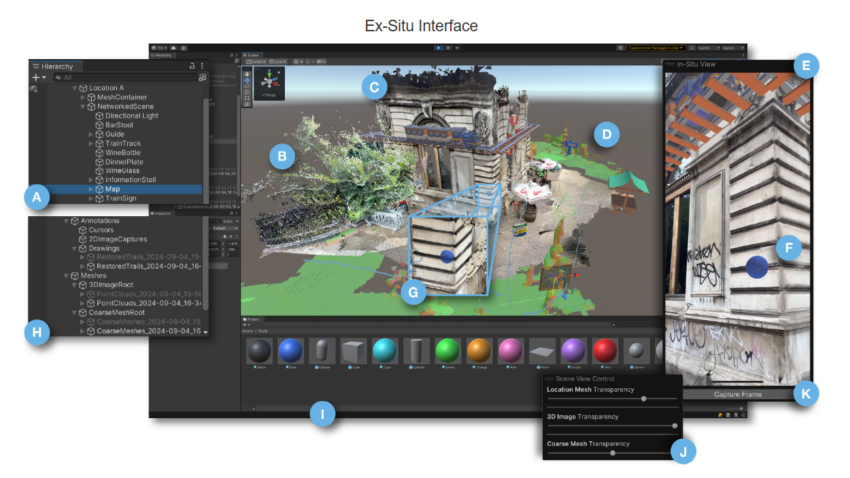Collapse the 3DImageRoot node
Viewport: 850px width, 478px height.
tap(74, 285)
